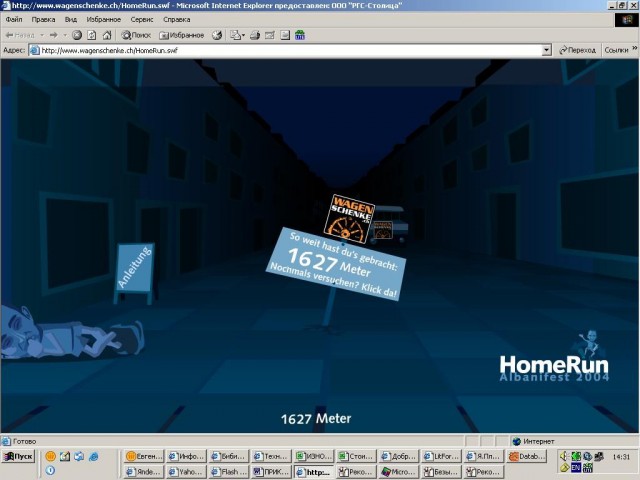Switch to Flash... taskbar window
640x480 pixels.
(229, 471)
